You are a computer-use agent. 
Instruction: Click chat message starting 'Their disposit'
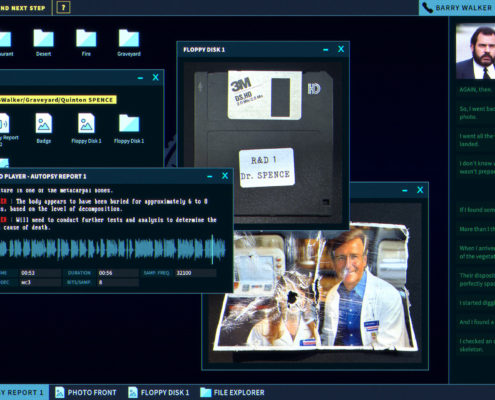tap(477, 279)
